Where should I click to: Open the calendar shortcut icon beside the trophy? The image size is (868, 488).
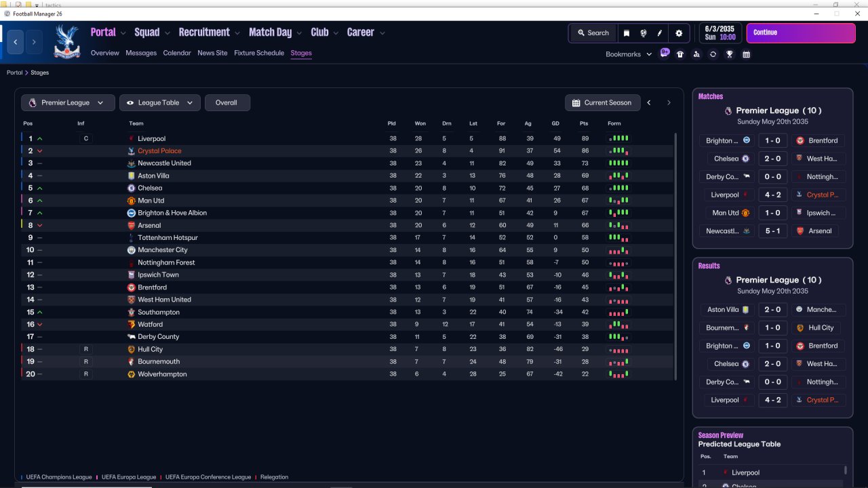click(x=746, y=54)
